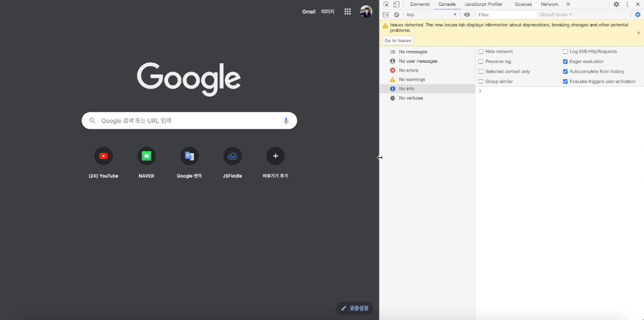Show more DevTools tabs chevron

coord(568,5)
